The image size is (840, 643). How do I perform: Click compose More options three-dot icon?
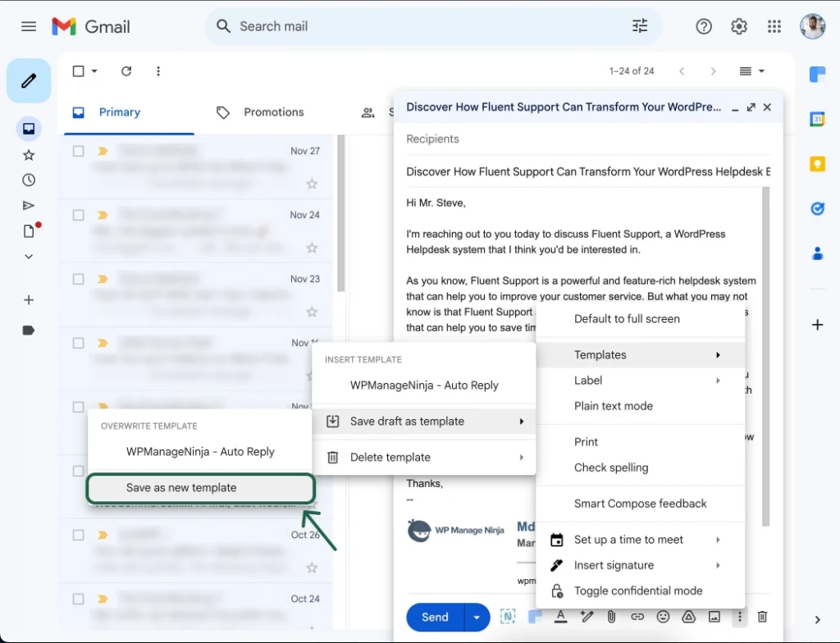[739, 617]
